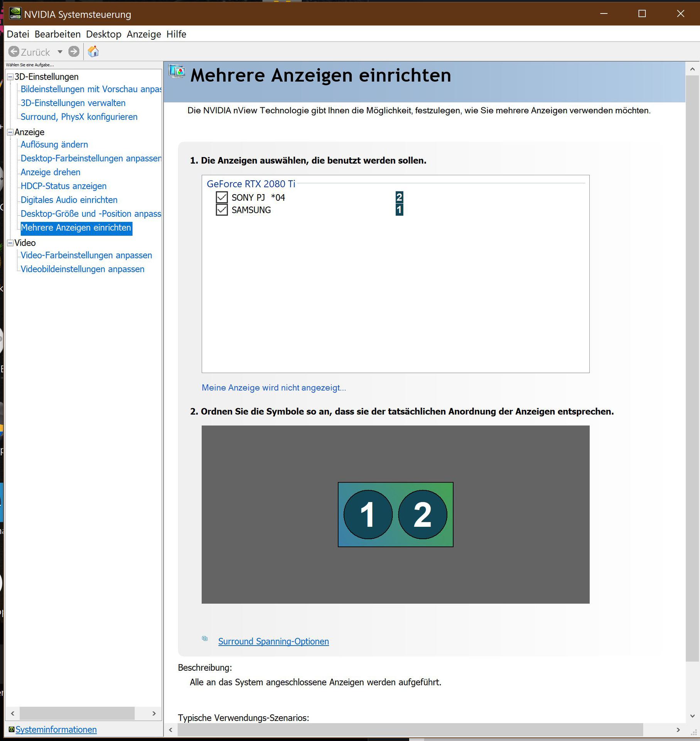Click the Forward navigation arrow icon

point(74,51)
